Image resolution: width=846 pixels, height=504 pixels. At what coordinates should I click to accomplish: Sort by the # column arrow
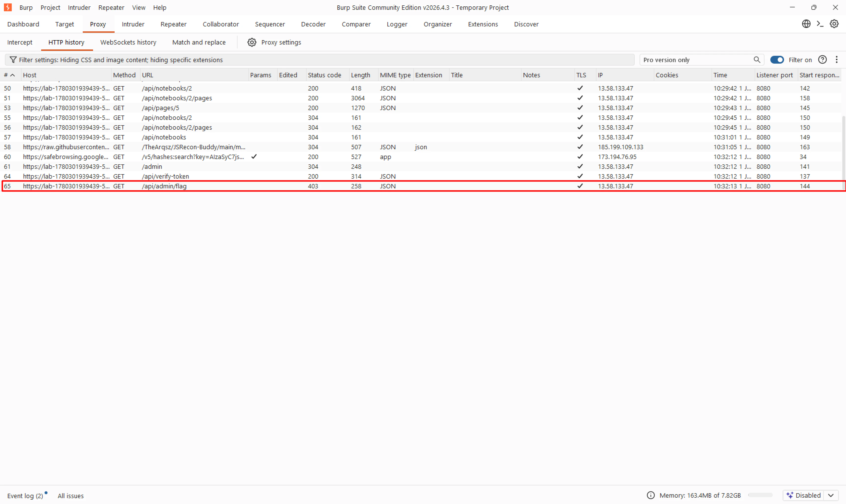(x=12, y=75)
